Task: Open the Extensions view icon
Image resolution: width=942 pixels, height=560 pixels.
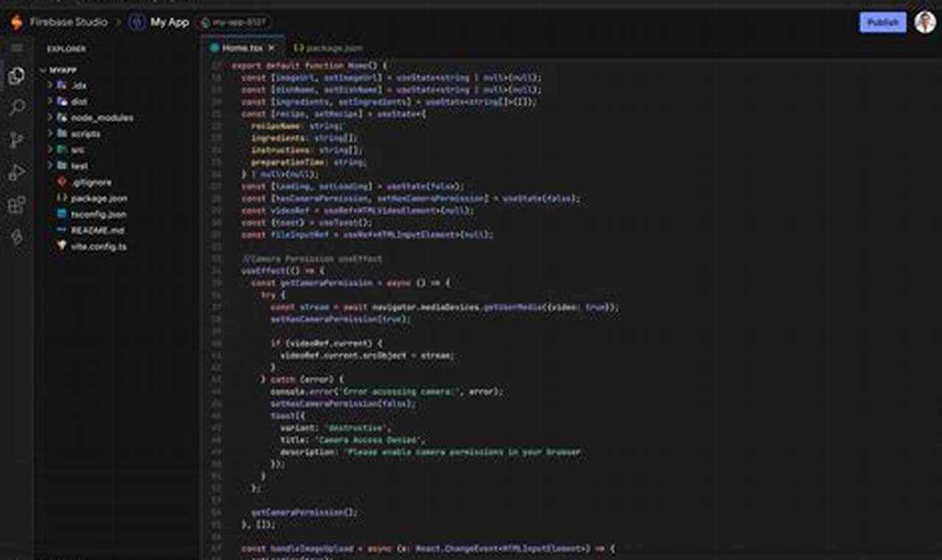Action: [16, 206]
